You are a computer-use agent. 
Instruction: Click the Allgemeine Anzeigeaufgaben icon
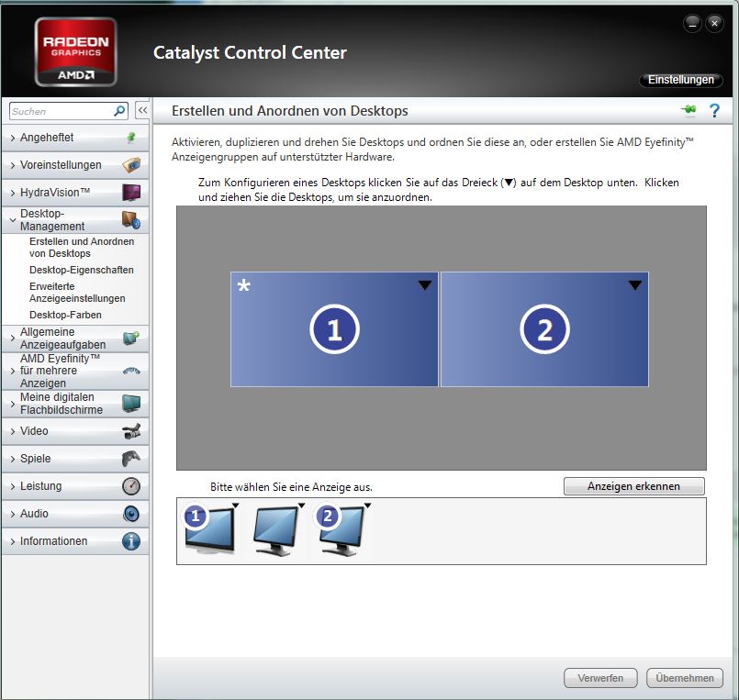[131, 339]
